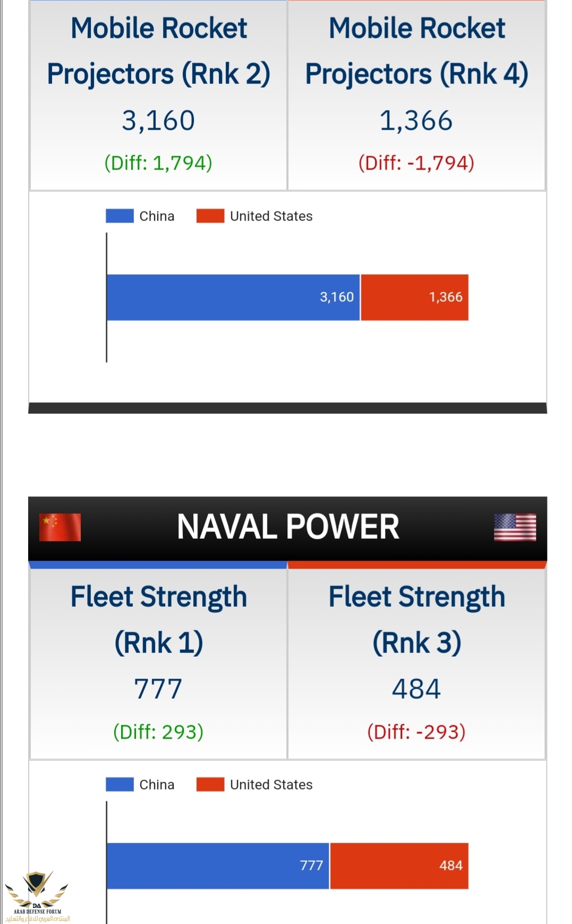Toggle United States legend label in rocket chart
Screen dimensions: 572x924
pyautogui.click(x=271, y=216)
